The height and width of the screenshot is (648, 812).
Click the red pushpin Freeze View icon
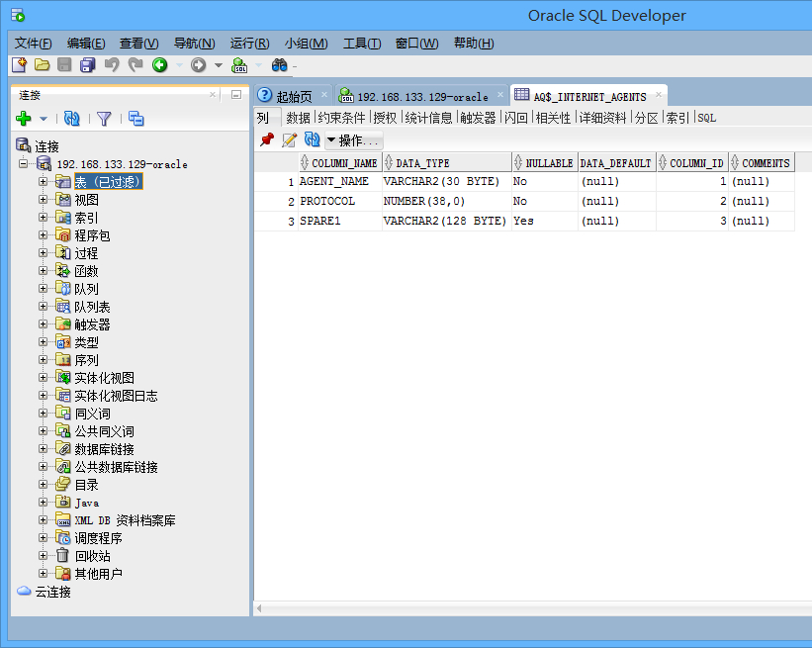267,139
